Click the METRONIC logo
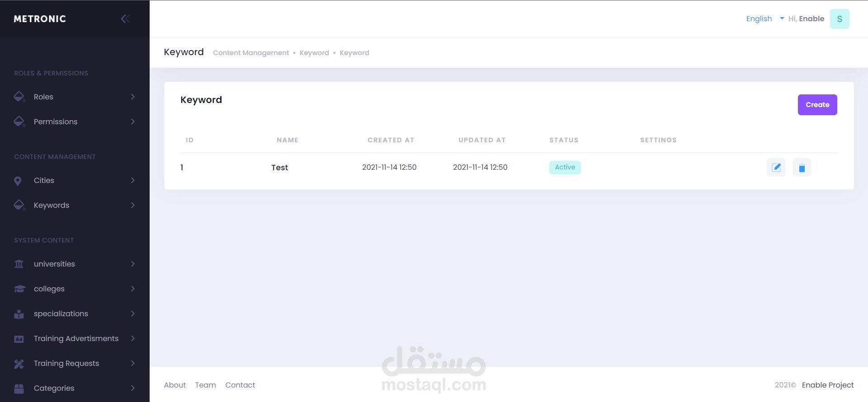868x402 pixels. click(40, 19)
